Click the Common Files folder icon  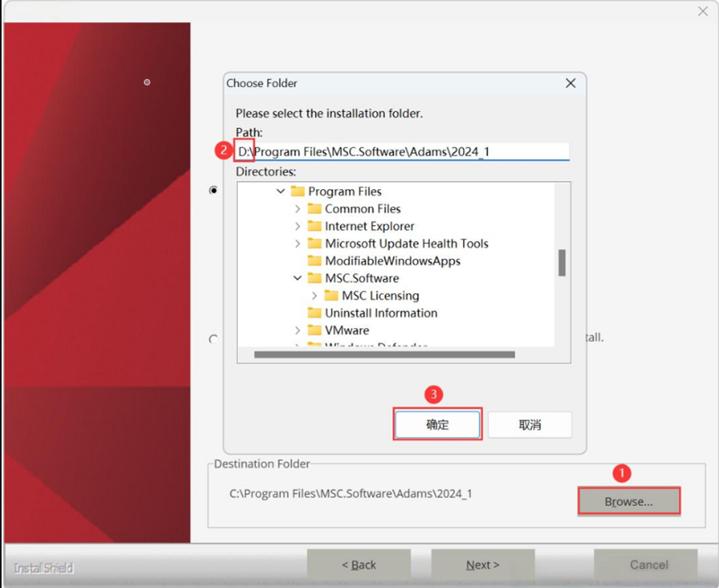click(314, 208)
